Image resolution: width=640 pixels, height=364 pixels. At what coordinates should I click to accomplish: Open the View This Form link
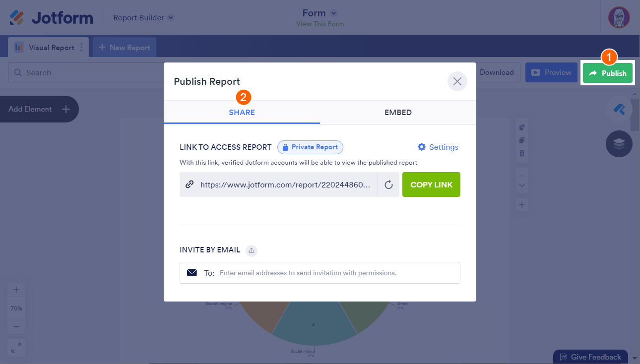[x=320, y=24]
